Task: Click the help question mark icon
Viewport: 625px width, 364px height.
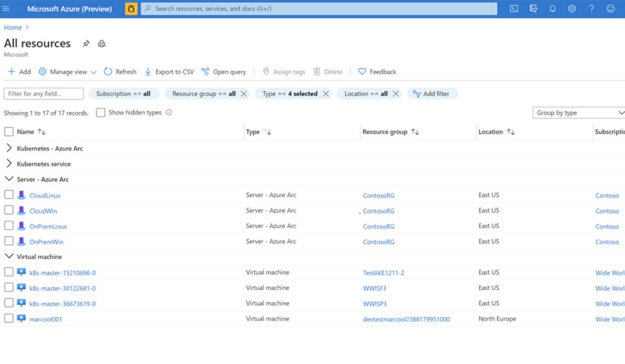Action: [x=591, y=9]
